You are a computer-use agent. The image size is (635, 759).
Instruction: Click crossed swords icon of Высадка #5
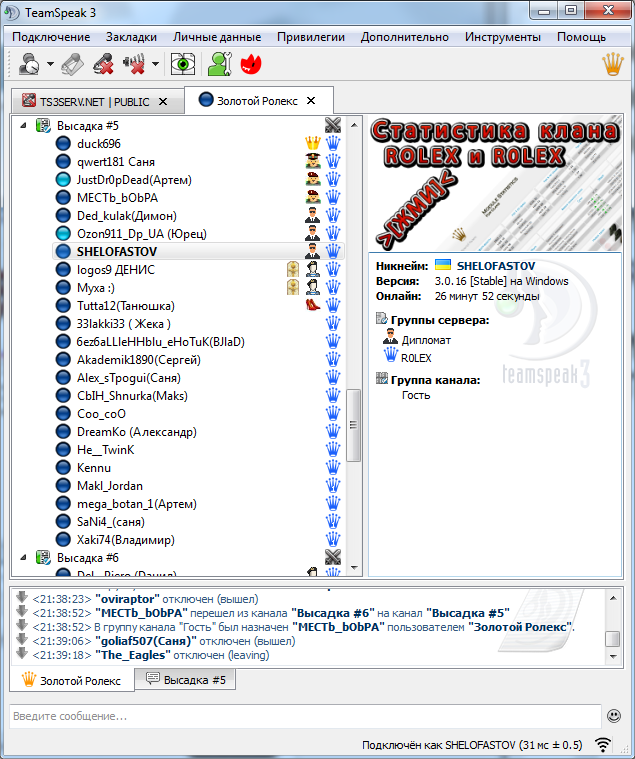pos(333,125)
